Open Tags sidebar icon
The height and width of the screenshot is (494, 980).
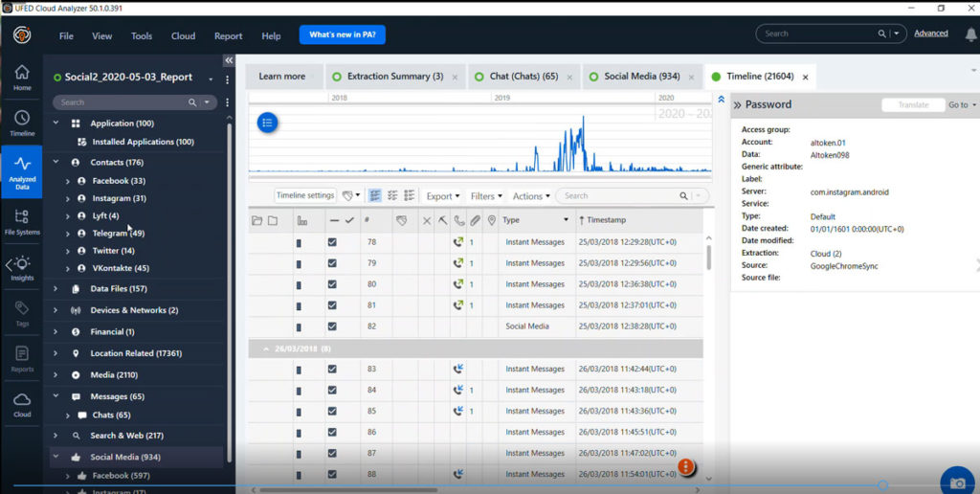point(22,313)
